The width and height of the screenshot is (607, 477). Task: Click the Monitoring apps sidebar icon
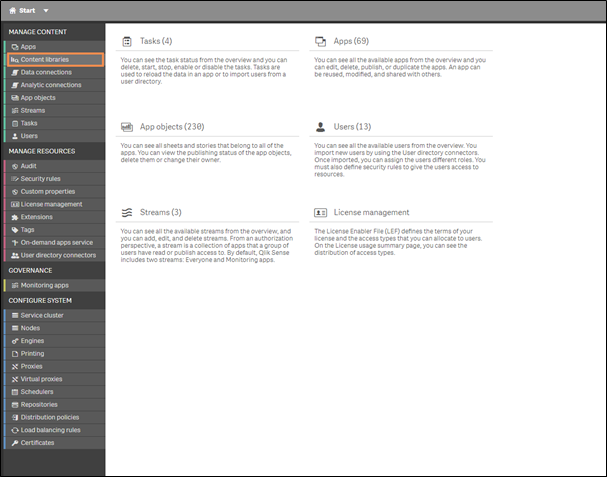point(15,285)
